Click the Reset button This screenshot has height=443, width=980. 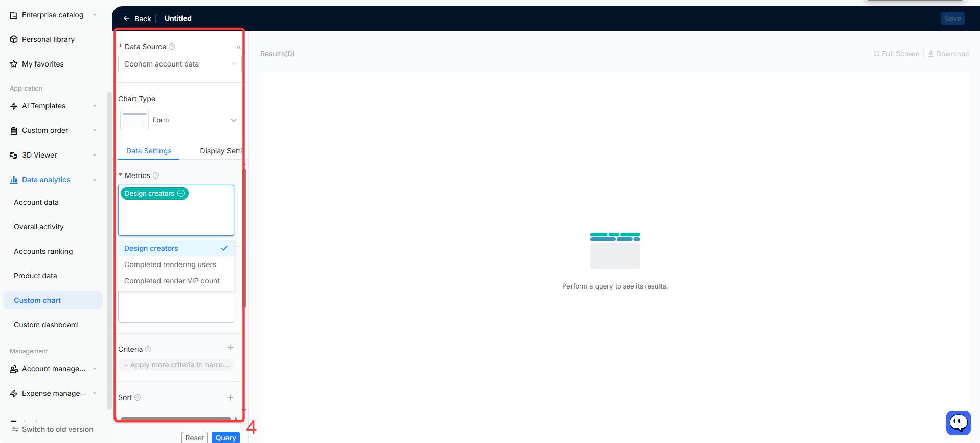pyautogui.click(x=194, y=437)
